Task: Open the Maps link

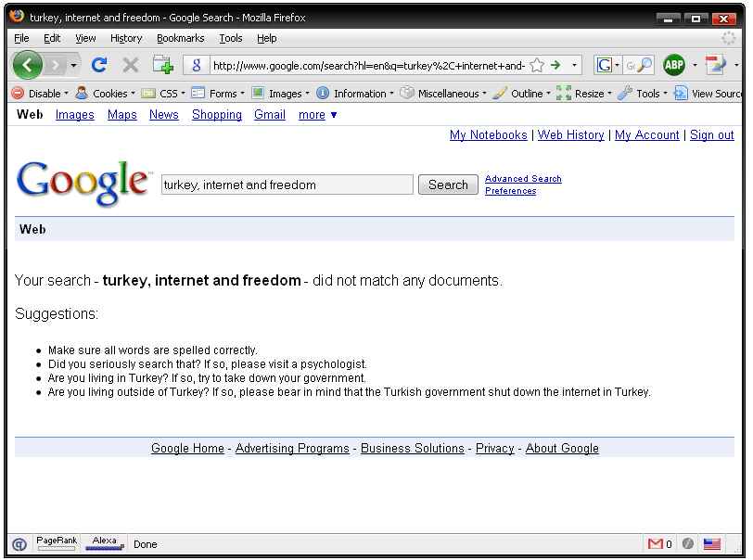Action: coord(122,115)
